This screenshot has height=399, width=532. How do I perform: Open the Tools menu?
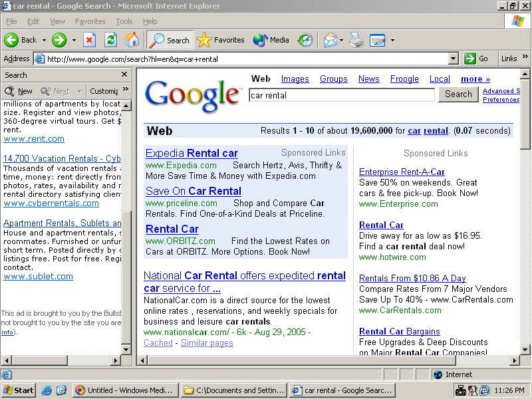click(x=124, y=21)
